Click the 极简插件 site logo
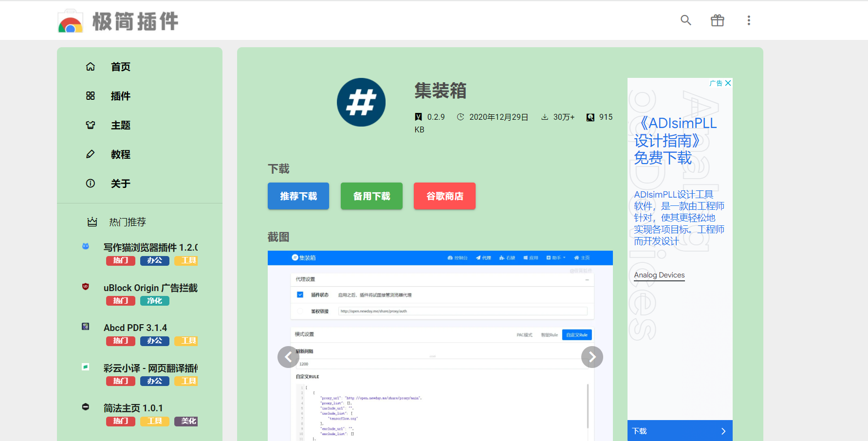The image size is (868, 441). (118, 21)
